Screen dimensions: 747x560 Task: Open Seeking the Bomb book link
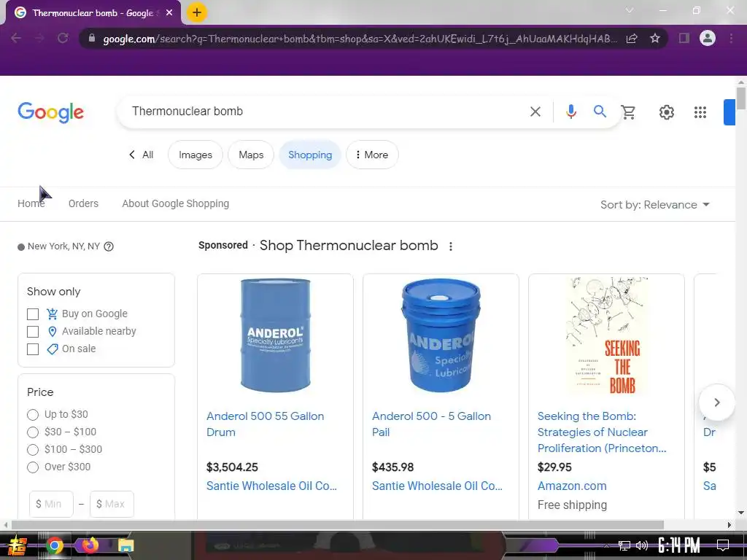(x=602, y=432)
